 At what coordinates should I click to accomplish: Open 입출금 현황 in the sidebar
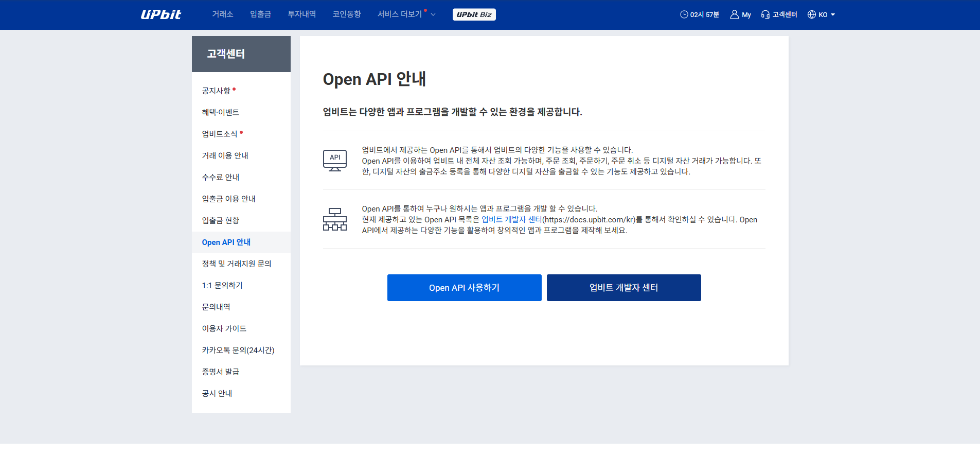(220, 220)
